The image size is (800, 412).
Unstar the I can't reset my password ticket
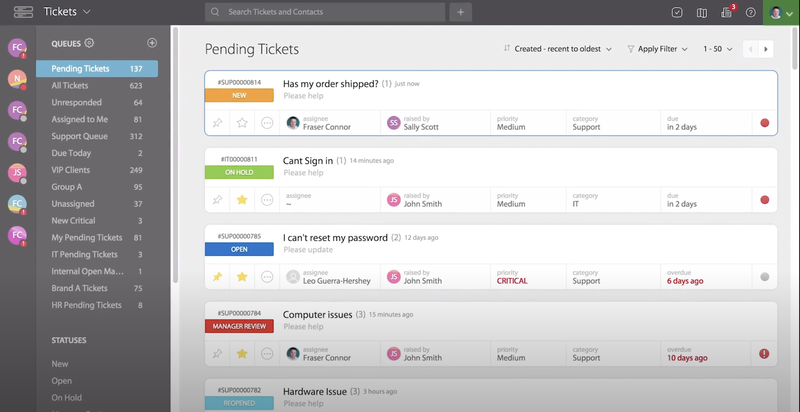pos(242,277)
